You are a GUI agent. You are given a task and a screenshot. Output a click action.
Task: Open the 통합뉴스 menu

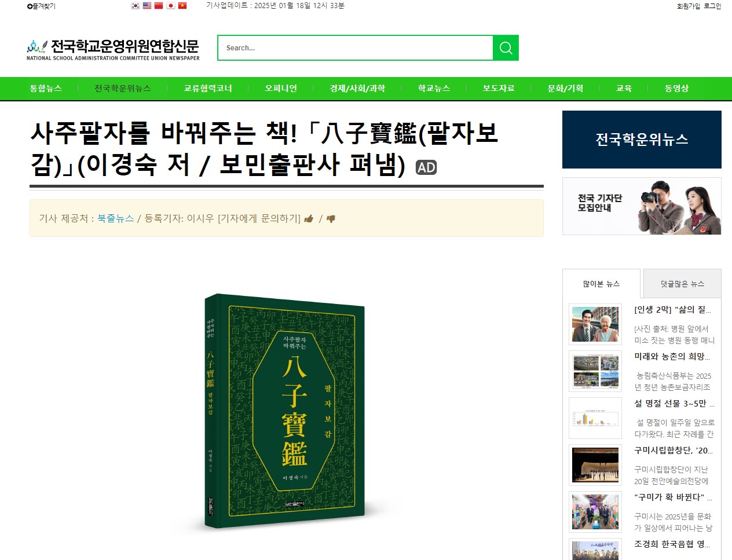click(x=46, y=88)
